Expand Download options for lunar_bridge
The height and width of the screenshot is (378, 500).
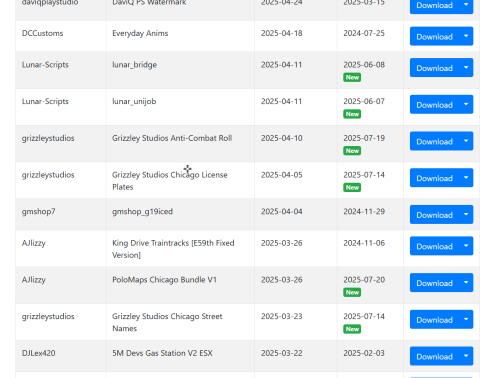coord(466,68)
